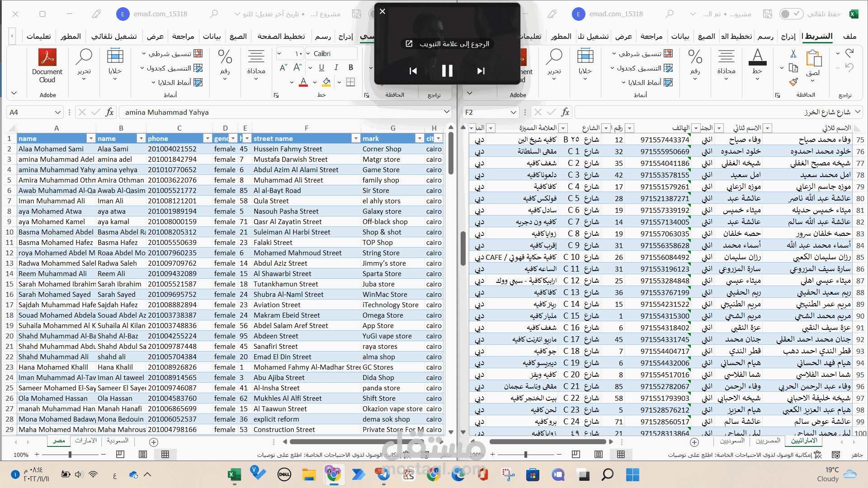Switch right workbook to Page Layout view
The image size is (868, 488).
(598, 454)
